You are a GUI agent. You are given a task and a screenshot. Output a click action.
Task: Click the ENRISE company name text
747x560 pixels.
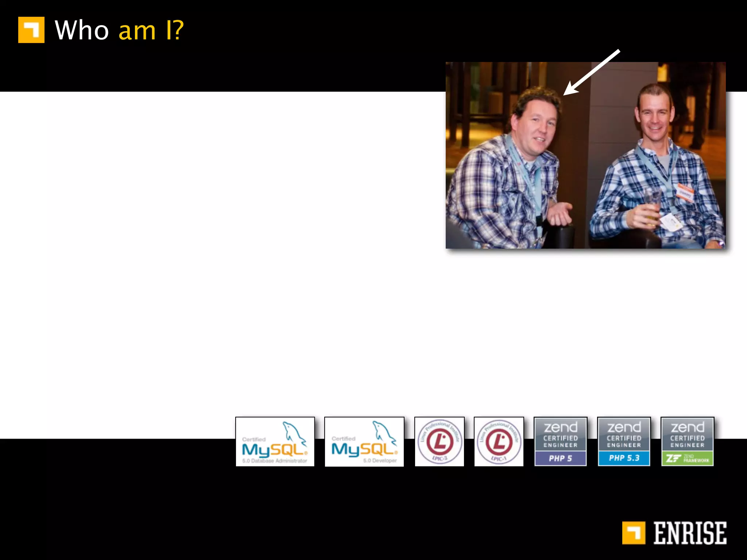tap(690, 533)
